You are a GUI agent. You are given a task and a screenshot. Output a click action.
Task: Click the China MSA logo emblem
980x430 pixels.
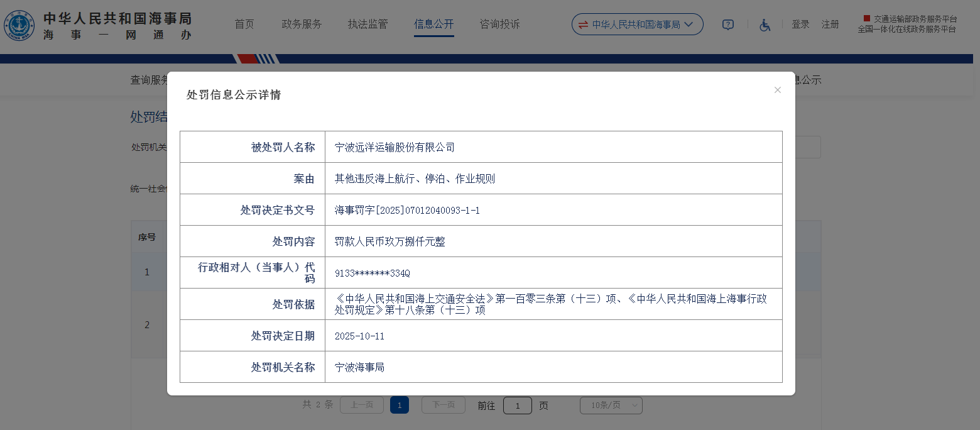(x=19, y=25)
